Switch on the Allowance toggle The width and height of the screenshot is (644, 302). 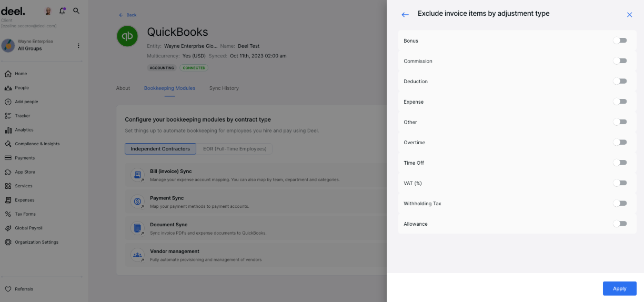pos(620,224)
